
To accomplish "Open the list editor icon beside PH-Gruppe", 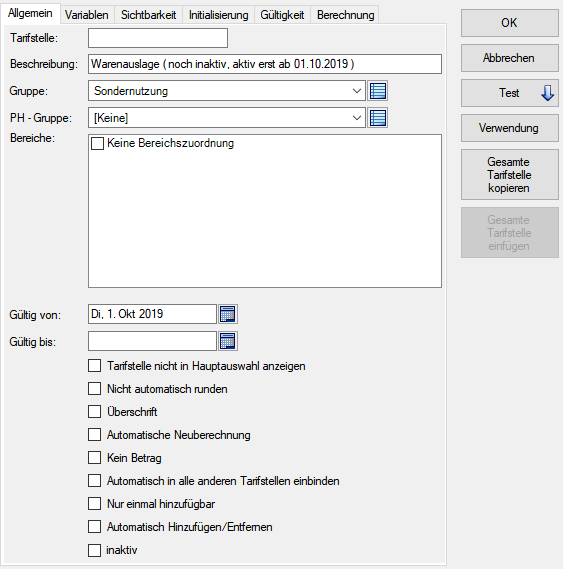I will pyautogui.click(x=378, y=118).
